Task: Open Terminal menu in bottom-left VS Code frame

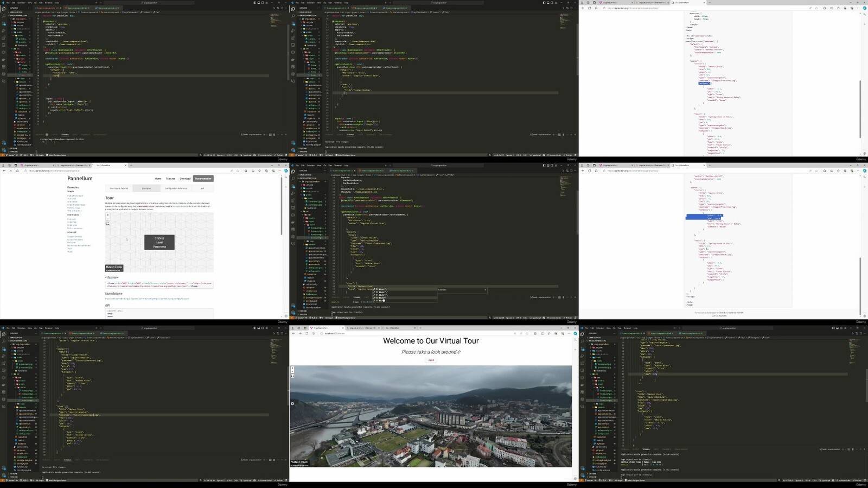Action: pos(48,328)
